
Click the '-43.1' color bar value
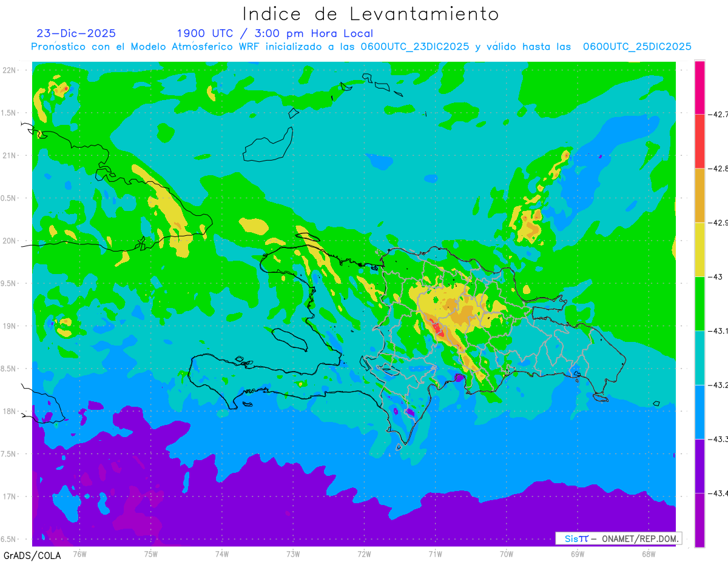pyautogui.click(x=718, y=330)
